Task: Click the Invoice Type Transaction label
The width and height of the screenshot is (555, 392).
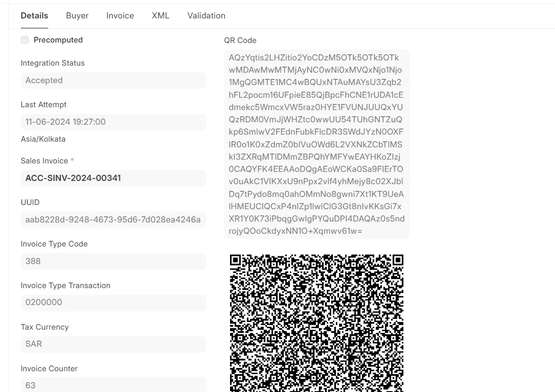Action: click(x=66, y=286)
